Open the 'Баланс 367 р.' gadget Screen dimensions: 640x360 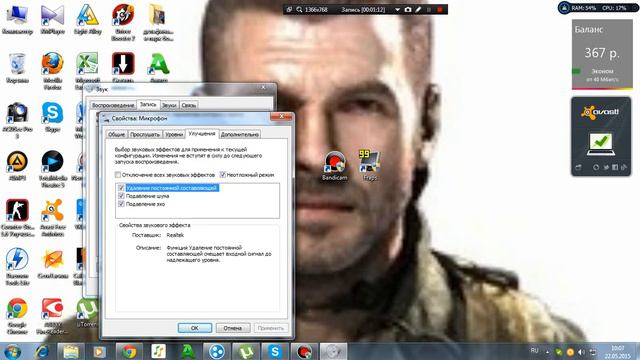(602, 55)
